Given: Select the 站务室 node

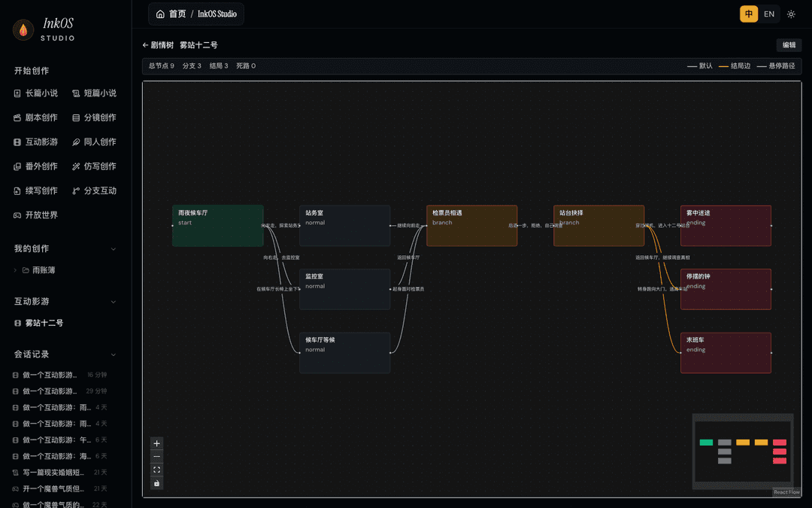Looking at the screenshot, I should point(344,226).
